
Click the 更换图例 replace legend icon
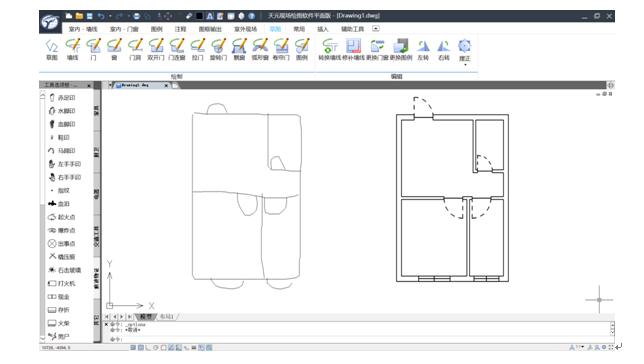pyautogui.click(x=401, y=49)
